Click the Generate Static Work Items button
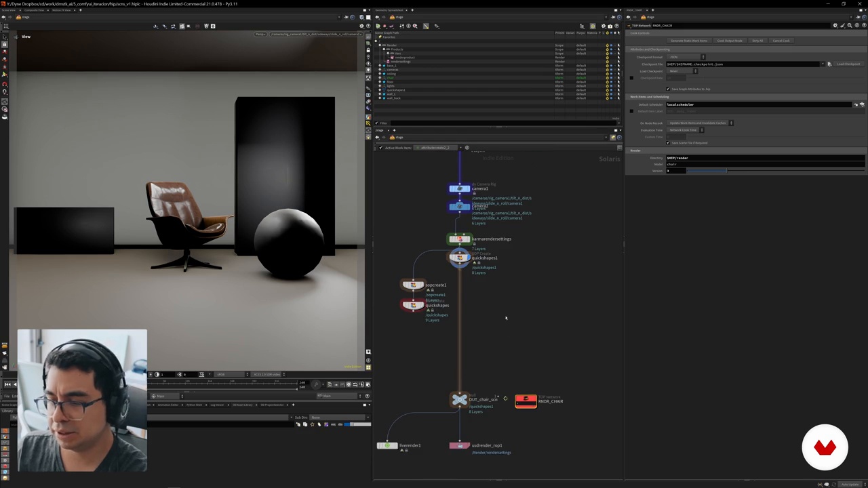The width and height of the screenshot is (868, 488). [x=688, y=41]
